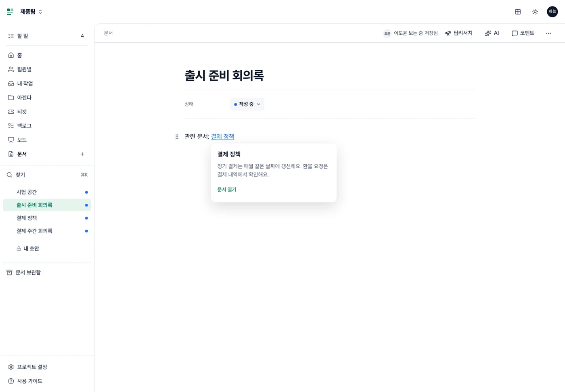Open the AI assistant button
This screenshot has height=392, width=565.
(492, 33)
